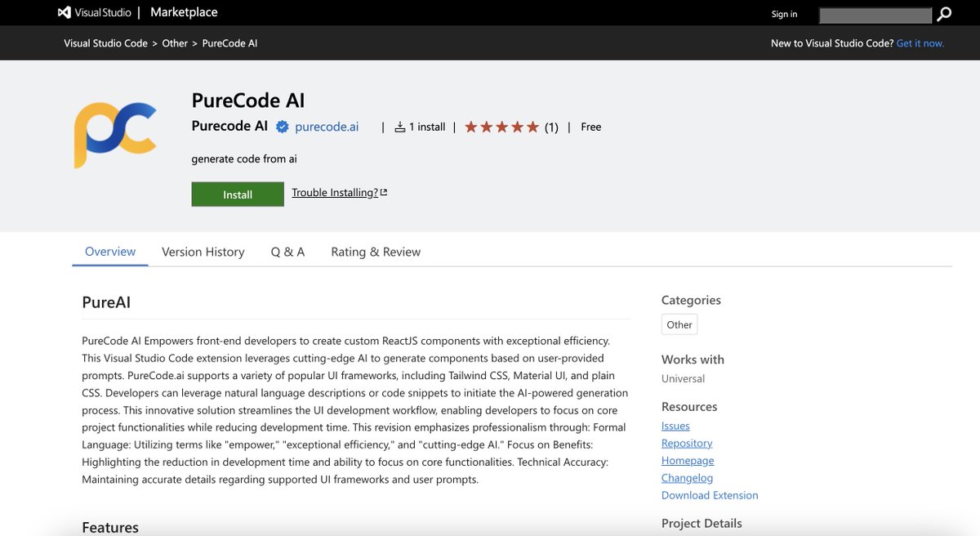Screen dimensions: 980x536
Task: Click the '1 install' text
Action: coord(427,127)
